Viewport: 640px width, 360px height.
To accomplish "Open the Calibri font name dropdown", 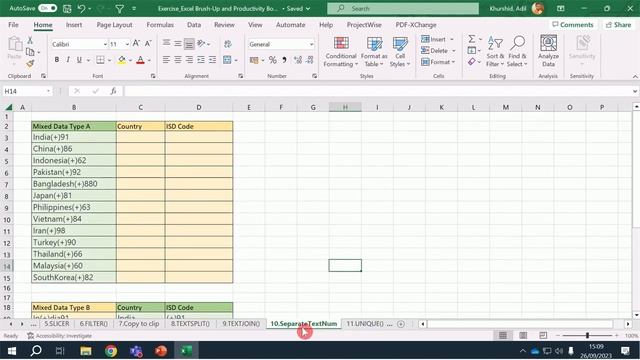I will coord(105,44).
